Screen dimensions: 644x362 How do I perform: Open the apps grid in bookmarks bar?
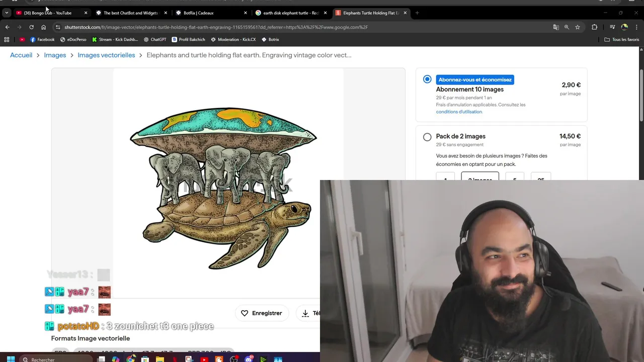[7, 39]
